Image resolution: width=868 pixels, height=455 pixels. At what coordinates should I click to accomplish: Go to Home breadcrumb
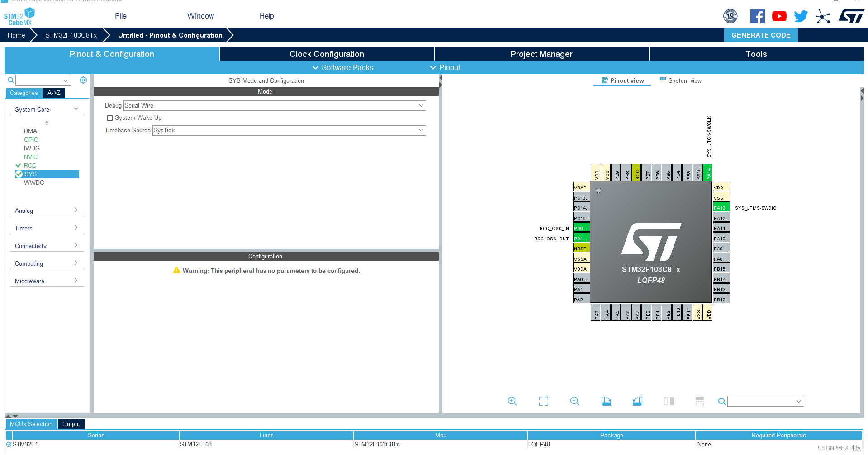click(16, 35)
